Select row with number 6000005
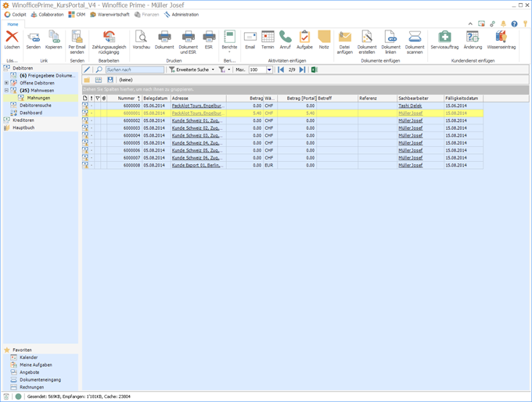The width and height of the screenshot is (532, 402). coord(282,143)
